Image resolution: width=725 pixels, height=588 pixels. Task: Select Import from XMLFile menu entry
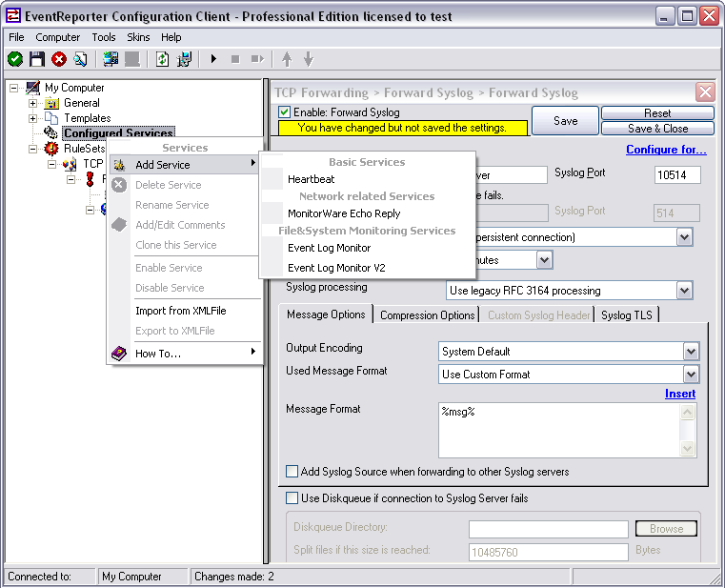(x=185, y=311)
